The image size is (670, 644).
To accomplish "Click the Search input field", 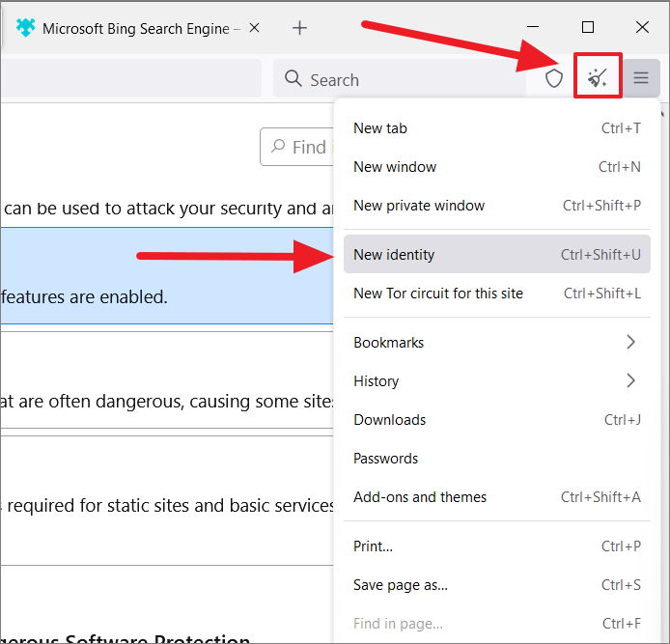I will point(400,78).
